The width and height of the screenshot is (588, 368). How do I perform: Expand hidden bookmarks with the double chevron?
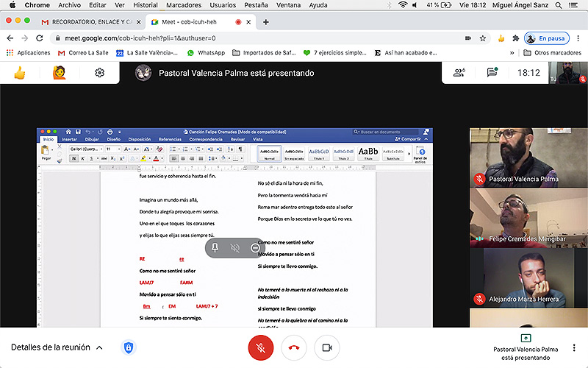tap(512, 53)
